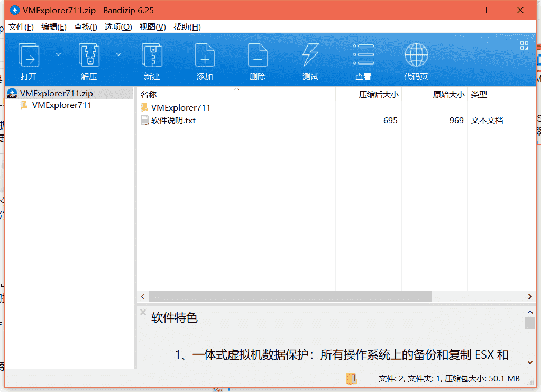
Task: Click the status bar archive icon
Action: click(x=351, y=379)
